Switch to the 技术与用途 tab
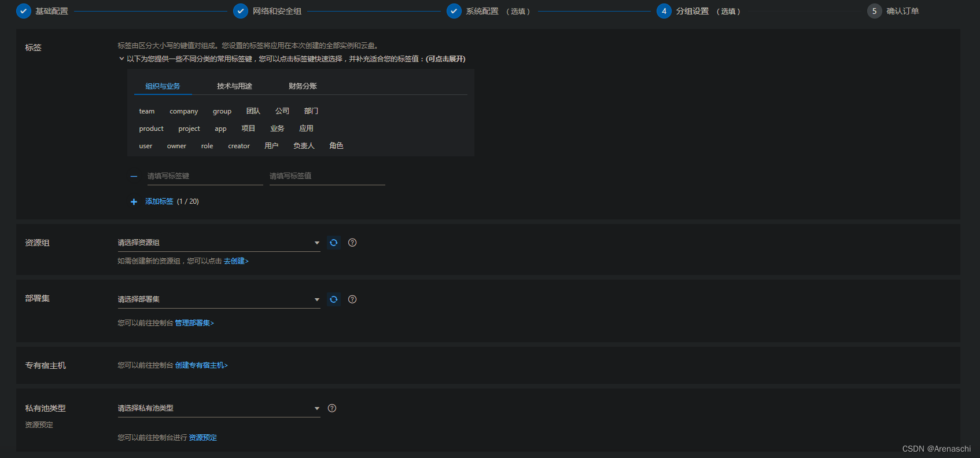Image resolution: width=980 pixels, height=458 pixels. (234, 86)
